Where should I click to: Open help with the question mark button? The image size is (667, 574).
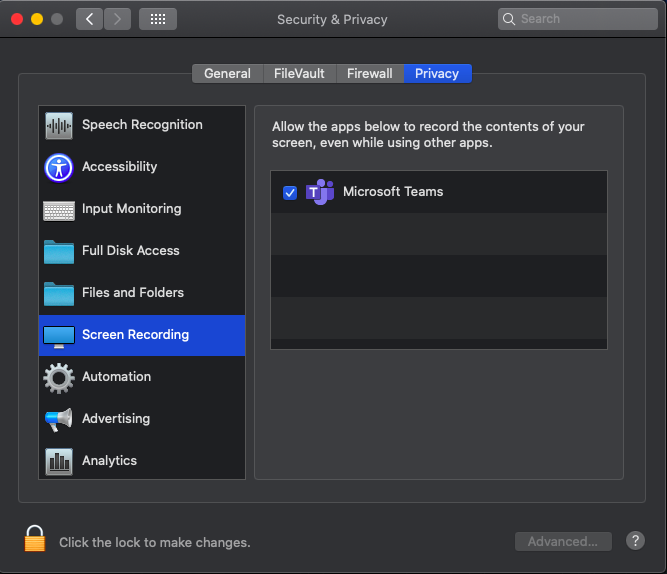coord(635,541)
